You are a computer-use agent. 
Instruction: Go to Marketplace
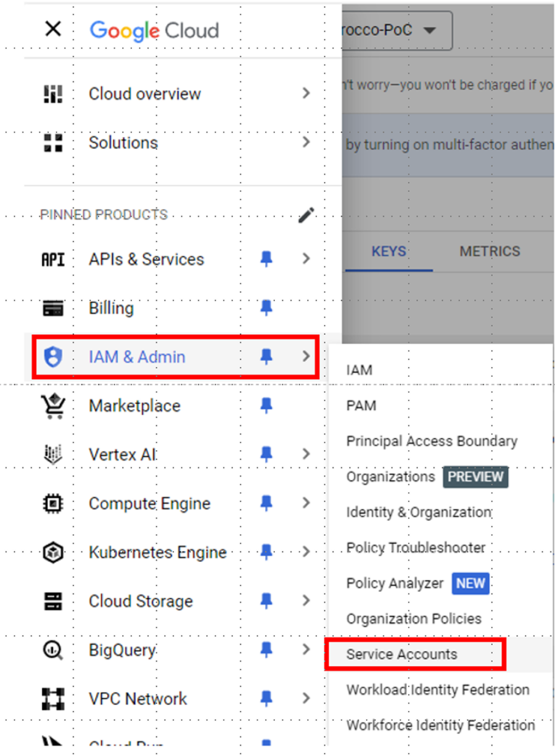[x=134, y=406]
